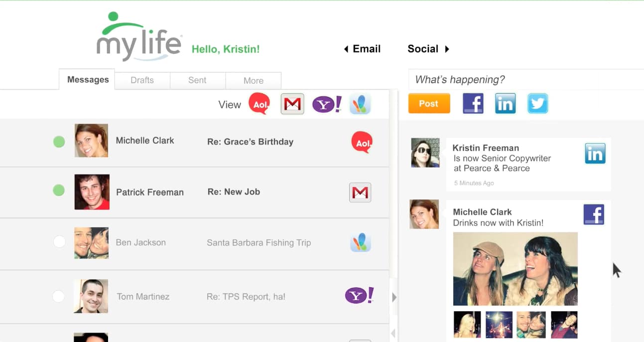Open fourth small thumbnail under Michelle's photo
This screenshot has width=644, height=342.
[x=564, y=325]
